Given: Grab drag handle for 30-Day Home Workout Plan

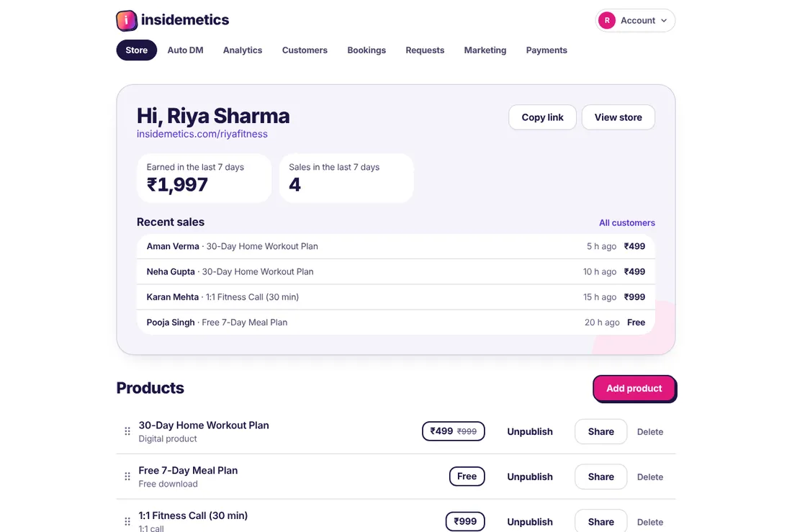Looking at the screenshot, I should click(x=127, y=431).
